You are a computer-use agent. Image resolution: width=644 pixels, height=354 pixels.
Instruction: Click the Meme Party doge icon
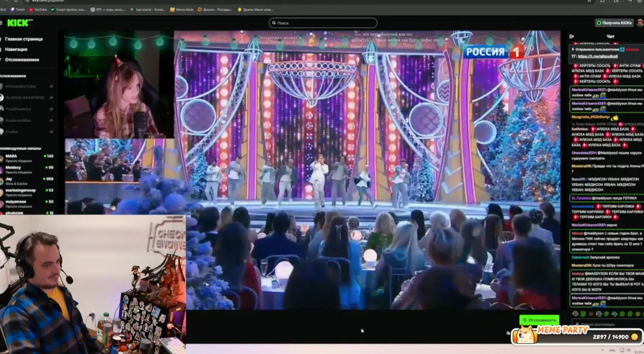click(x=524, y=334)
